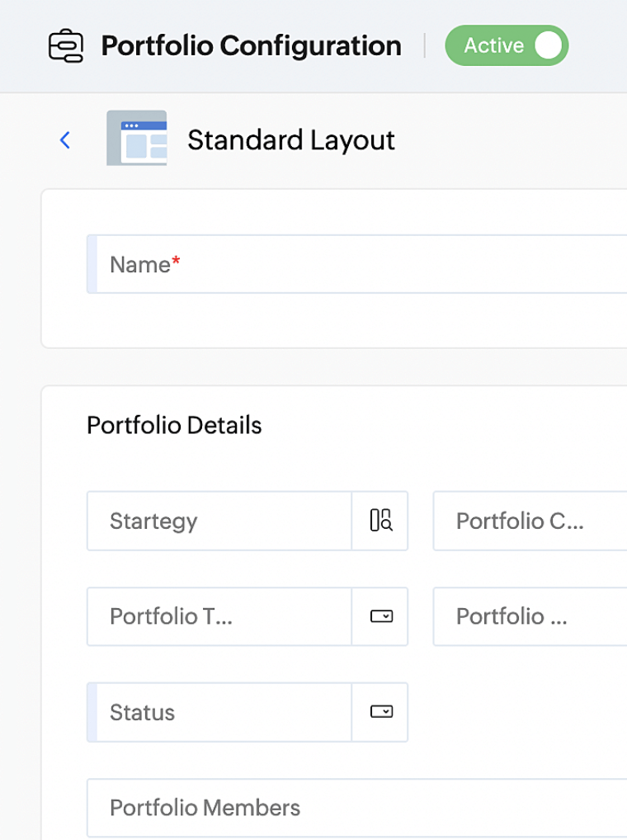This screenshot has width=627, height=840.
Task: Click the dropdown icon inside Portfolio T field
Action: click(379, 616)
